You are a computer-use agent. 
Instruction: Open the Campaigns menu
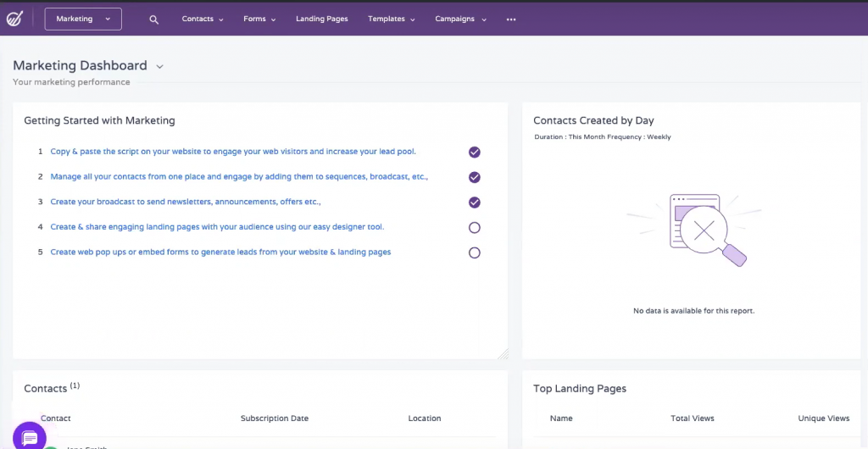coord(460,19)
